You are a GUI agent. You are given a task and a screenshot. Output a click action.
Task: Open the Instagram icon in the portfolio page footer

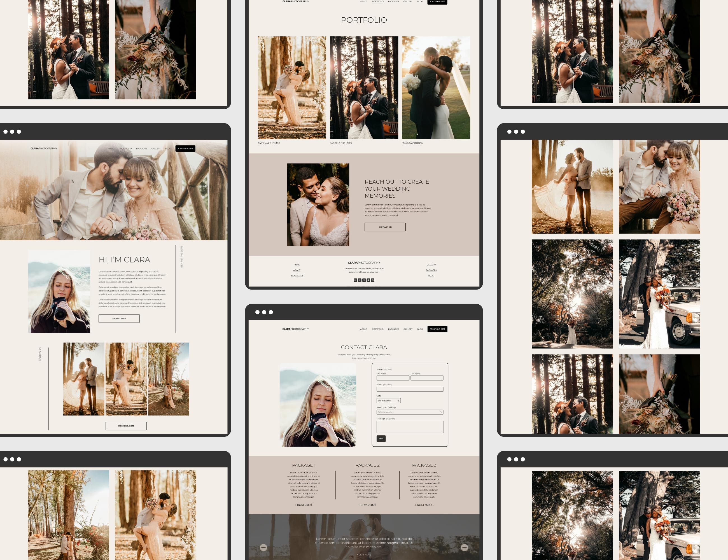355,280
